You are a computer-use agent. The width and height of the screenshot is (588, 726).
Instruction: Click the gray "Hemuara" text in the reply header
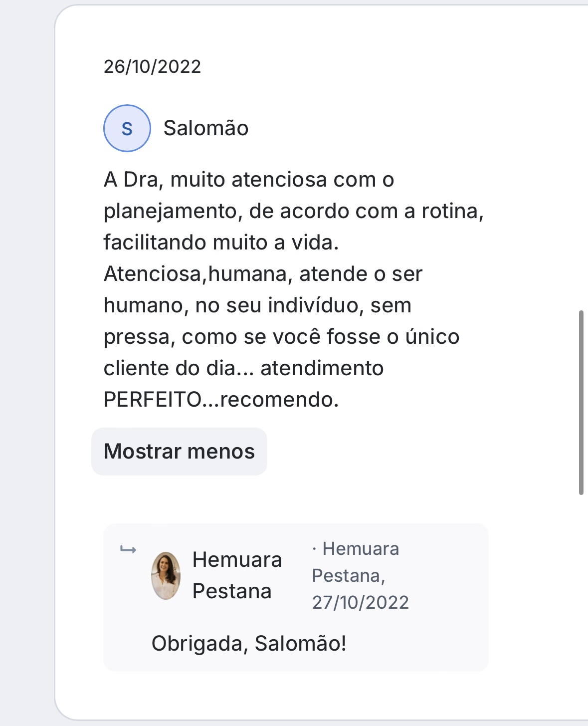click(x=361, y=549)
